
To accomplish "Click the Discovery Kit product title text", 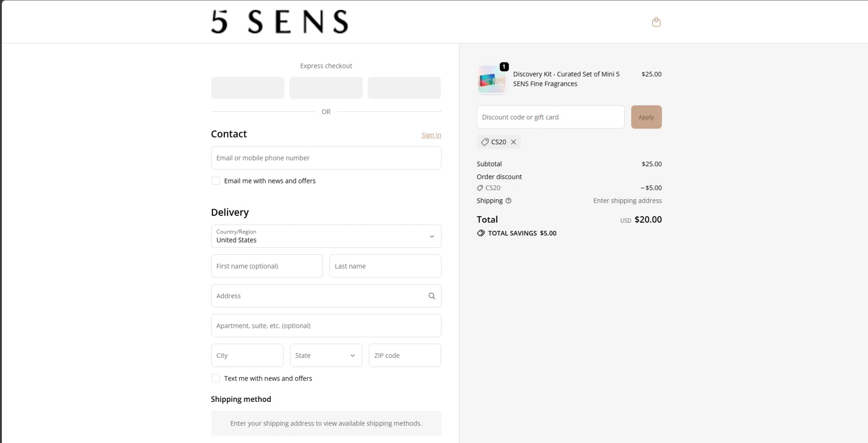I will point(566,79).
